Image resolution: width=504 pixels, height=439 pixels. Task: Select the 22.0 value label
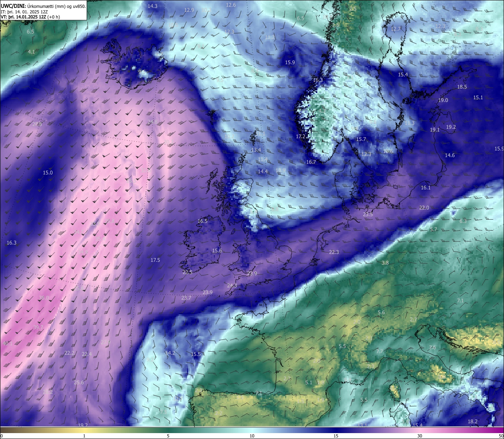pos(424,207)
